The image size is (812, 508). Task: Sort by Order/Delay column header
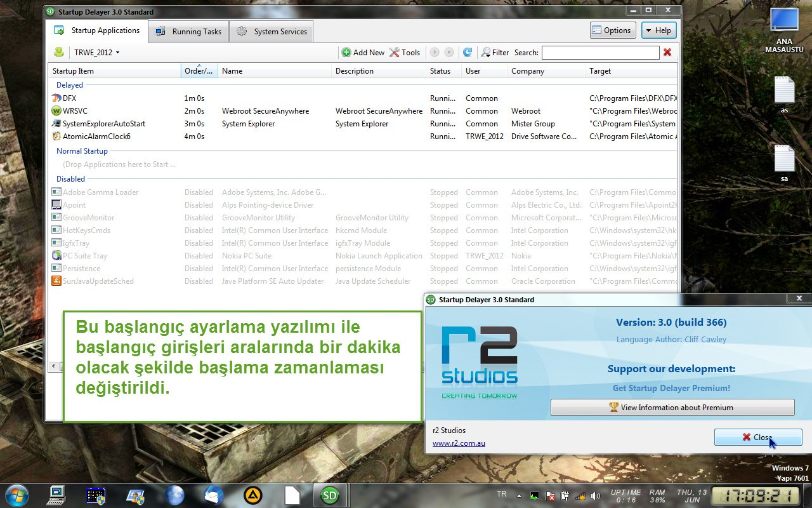[199, 71]
